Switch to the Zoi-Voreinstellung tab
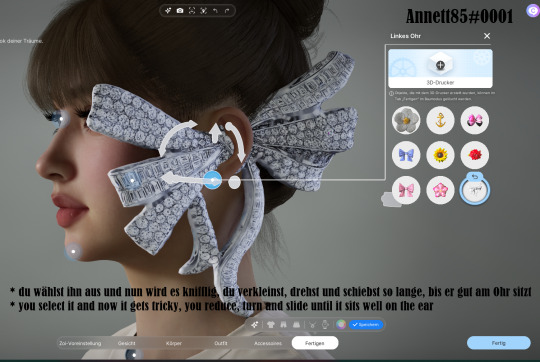The width and height of the screenshot is (540, 362). (x=80, y=343)
